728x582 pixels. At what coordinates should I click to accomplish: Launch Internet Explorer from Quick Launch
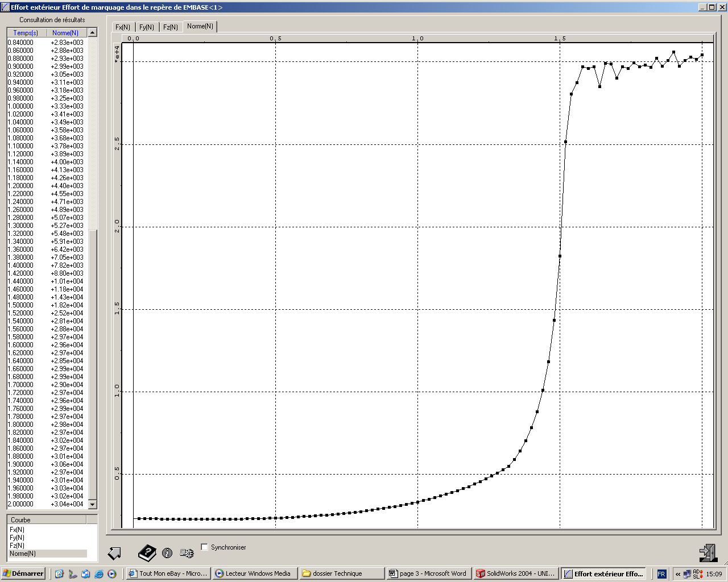click(x=99, y=574)
